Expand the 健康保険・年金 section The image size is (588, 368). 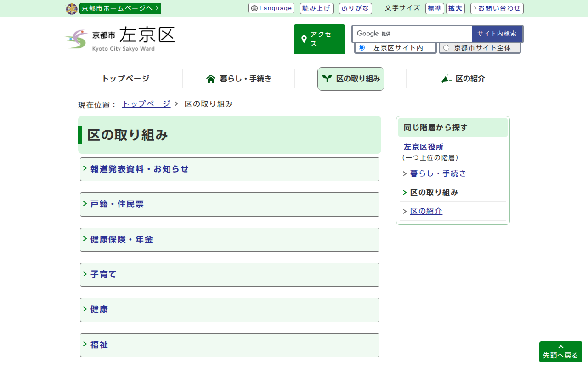pos(229,240)
